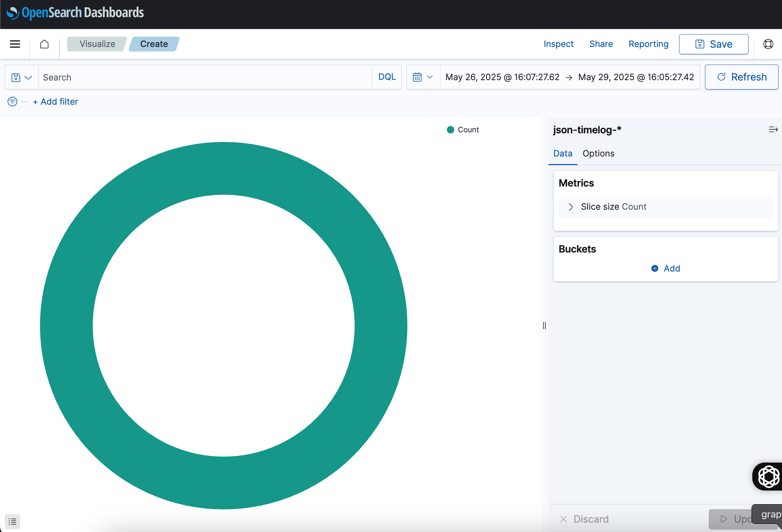Open the date quick menu dropdown
This screenshot has width=782, height=532.
pyautogui.click(x=423, y=77)
